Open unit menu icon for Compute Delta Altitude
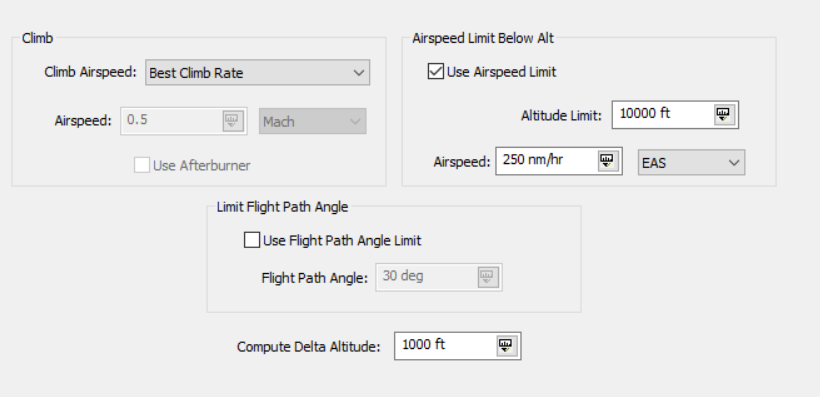Viewport: 820px width, 397px height. pyautogui.click(x=505, y=345)
